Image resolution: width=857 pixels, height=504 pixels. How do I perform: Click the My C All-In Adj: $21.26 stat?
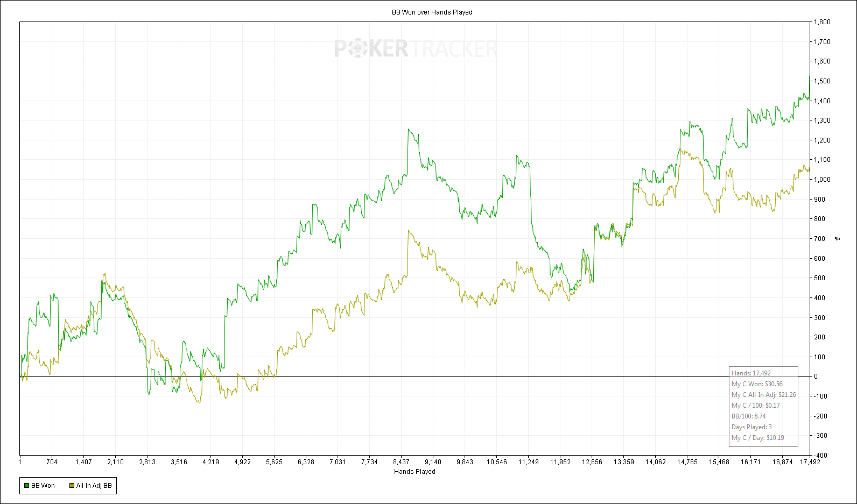tap(763, 395)
